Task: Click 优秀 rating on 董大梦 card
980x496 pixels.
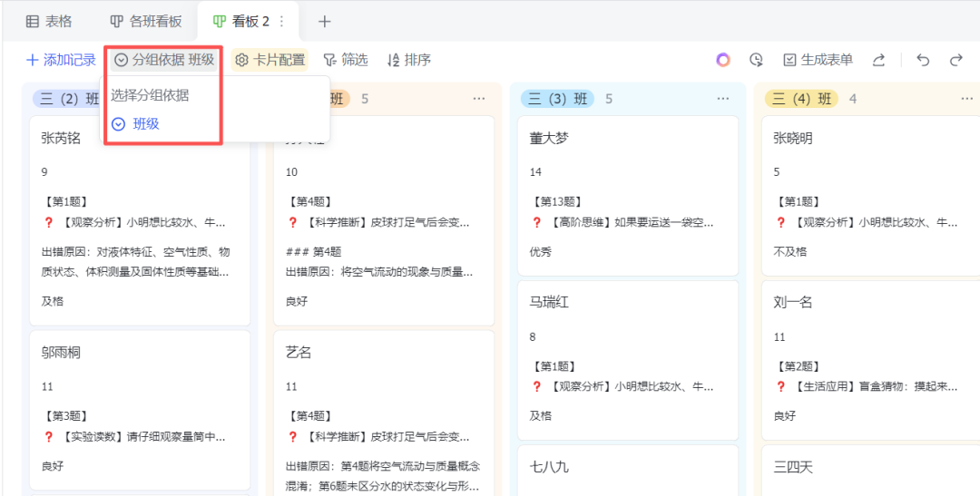Action: point(541,252)
